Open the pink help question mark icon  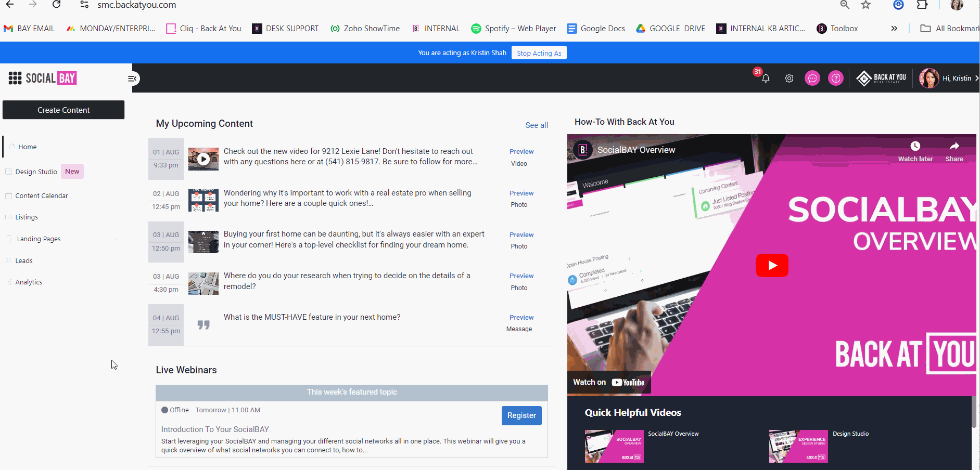tap(836, 79)
